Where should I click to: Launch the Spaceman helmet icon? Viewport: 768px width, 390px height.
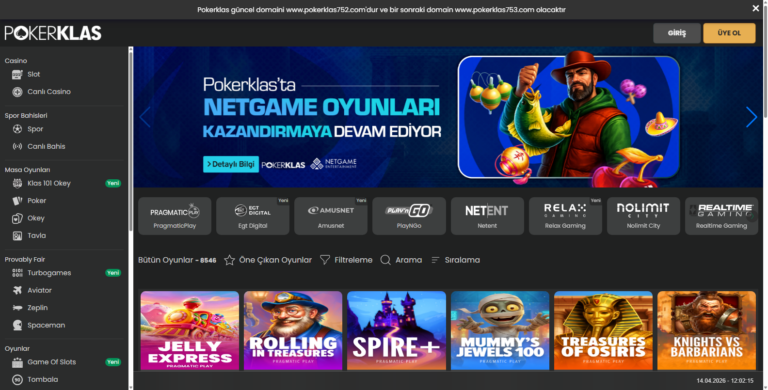tap(17, 325)
